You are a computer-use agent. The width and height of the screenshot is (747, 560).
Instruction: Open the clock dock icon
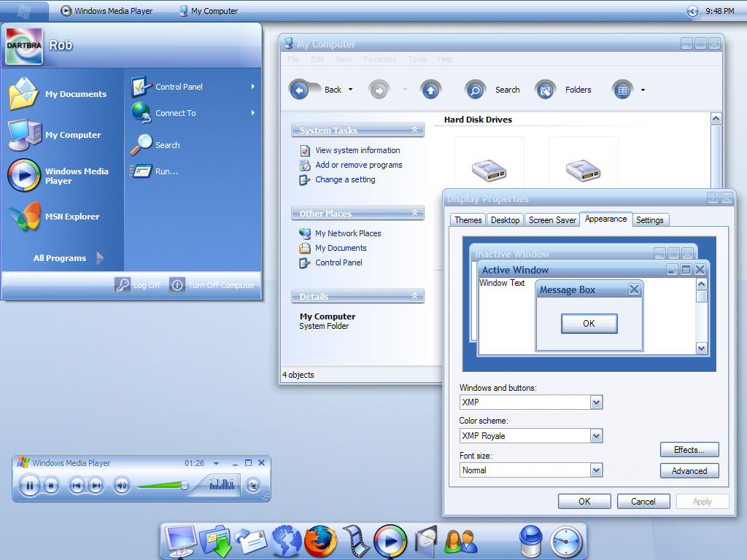click(566, 542)
